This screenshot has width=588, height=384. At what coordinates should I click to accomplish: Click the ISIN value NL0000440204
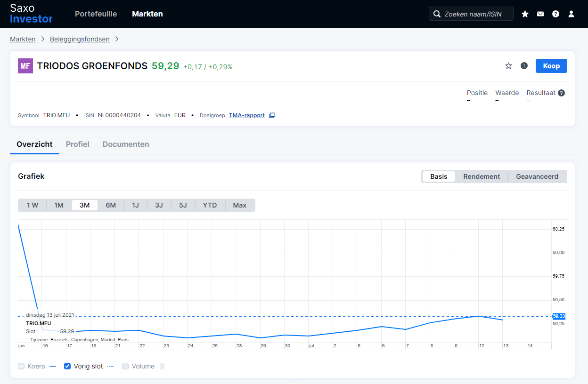pos(119,115)
